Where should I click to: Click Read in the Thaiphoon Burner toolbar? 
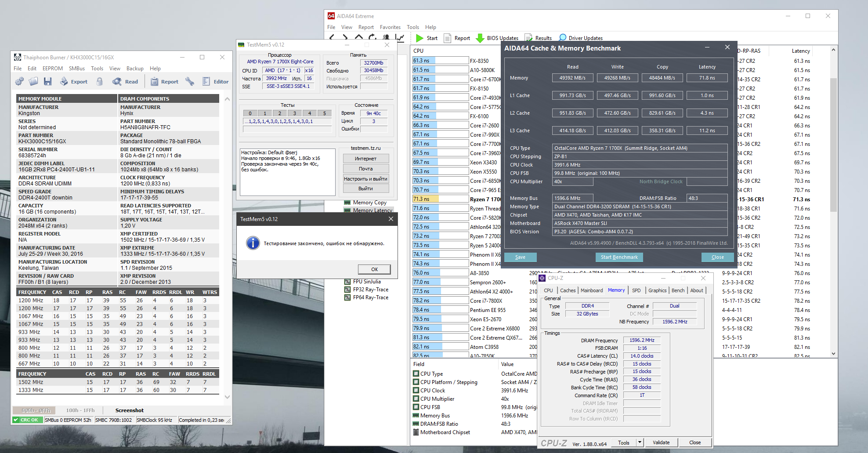pos(125,81)
